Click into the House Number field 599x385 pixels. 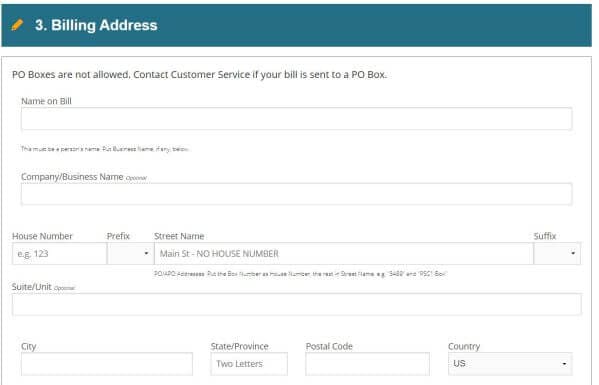pyautogui.click(x=60, y=254)
